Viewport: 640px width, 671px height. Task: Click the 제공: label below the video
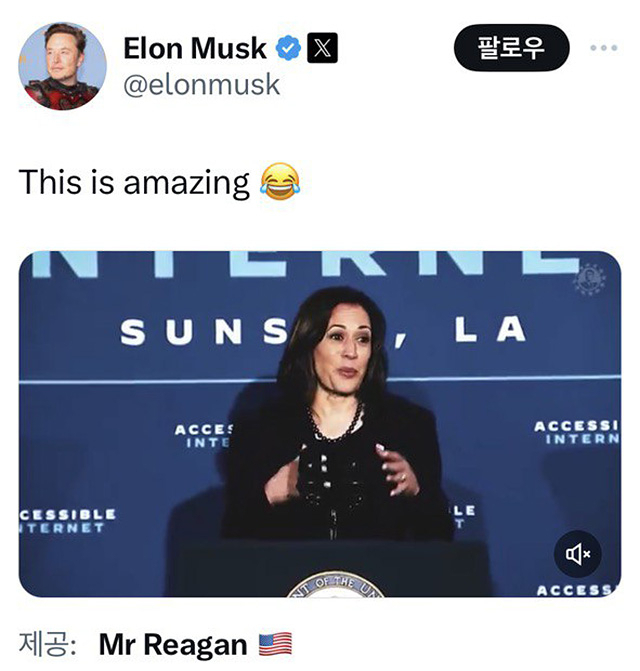point(47,644)
